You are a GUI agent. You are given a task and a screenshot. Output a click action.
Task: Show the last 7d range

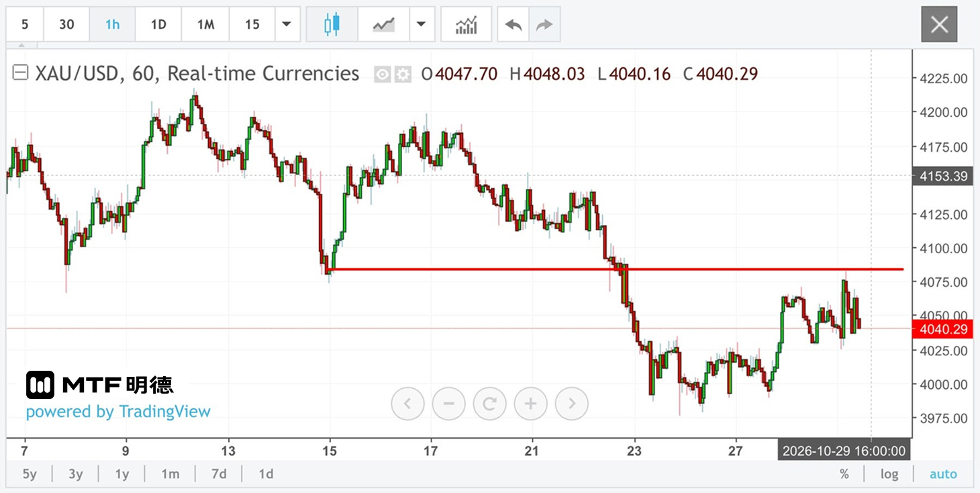(x=219, y=474)
